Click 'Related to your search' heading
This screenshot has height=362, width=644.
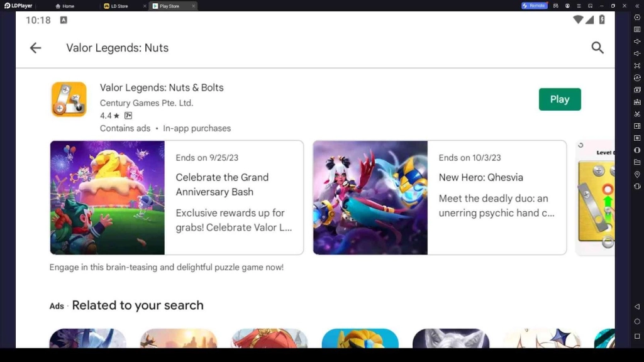(x=138, y=305)
